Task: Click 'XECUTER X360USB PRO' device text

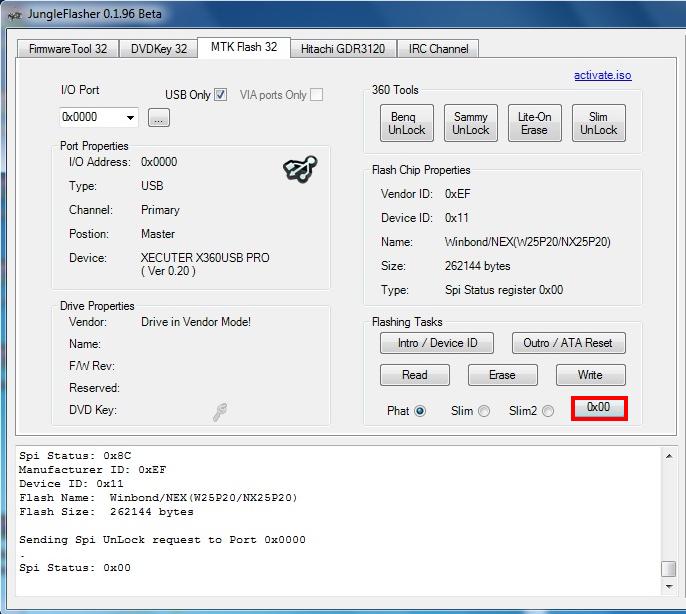Action: point(205,258)
